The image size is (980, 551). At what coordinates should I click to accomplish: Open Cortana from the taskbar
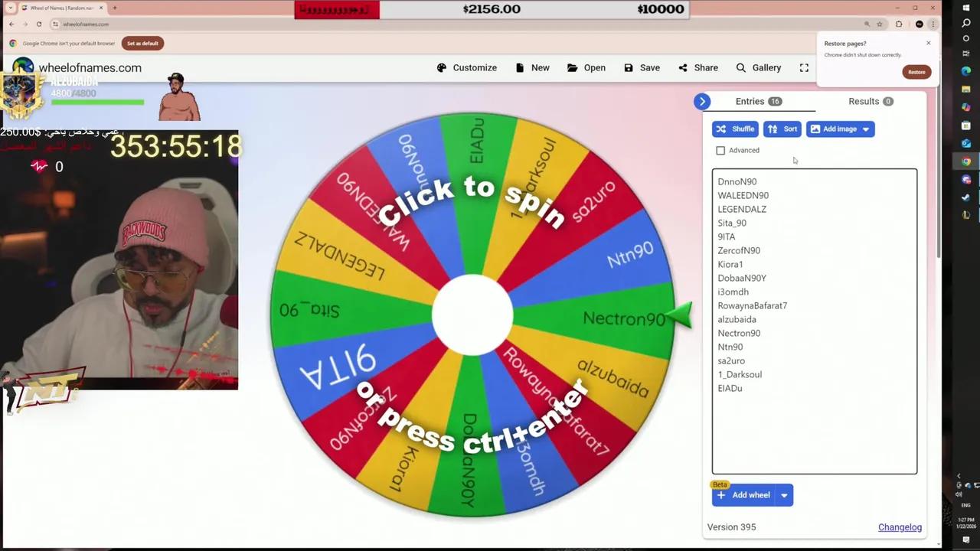(965, 38)
